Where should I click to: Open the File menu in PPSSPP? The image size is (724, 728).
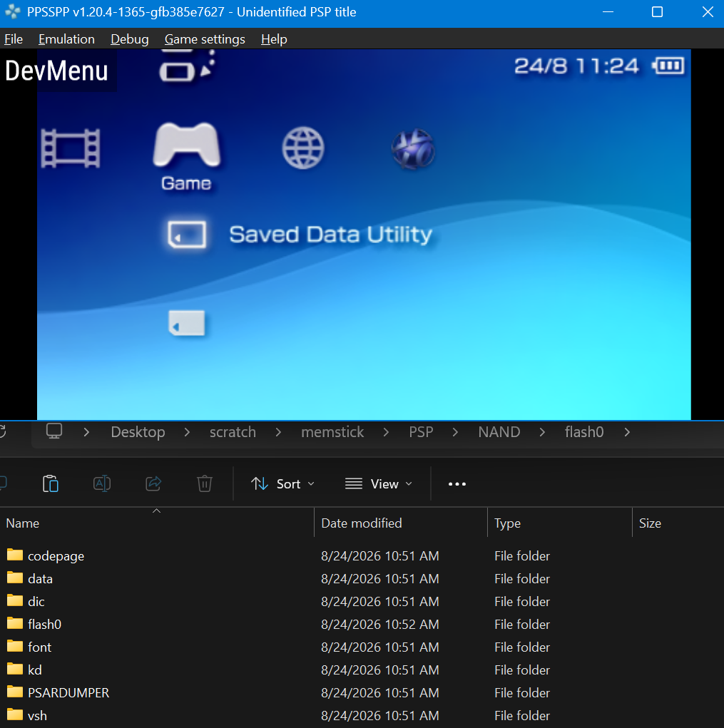click(14, 39)
